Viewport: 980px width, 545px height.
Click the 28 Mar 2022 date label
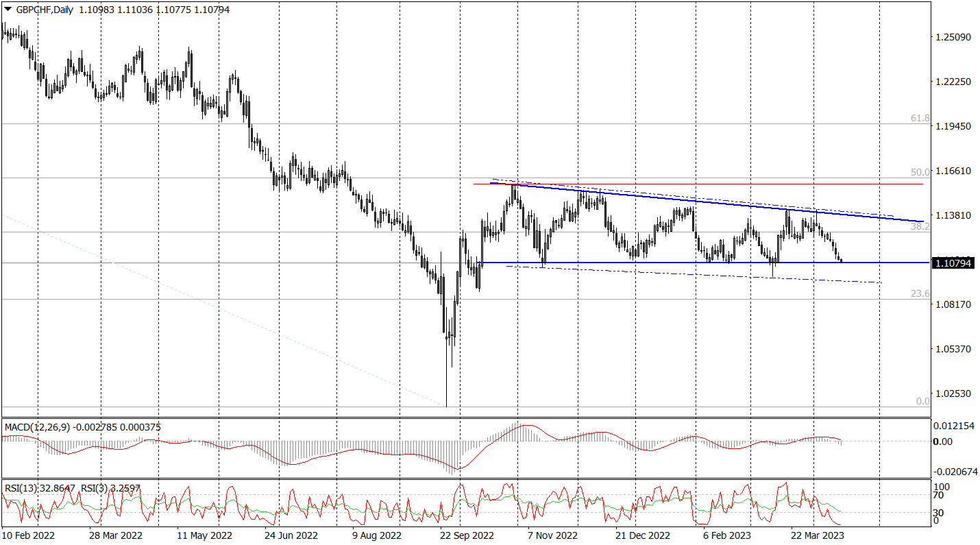117,535
